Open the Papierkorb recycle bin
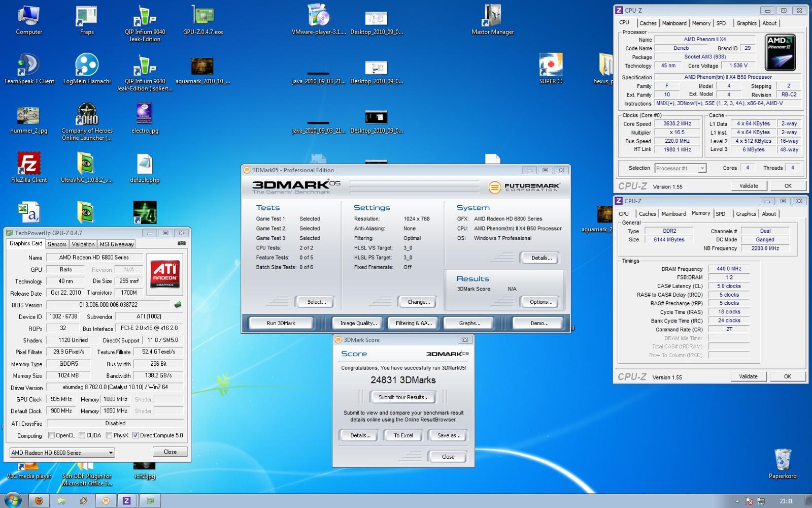Screen dimensions: 812x508 (x=783, y=463)
